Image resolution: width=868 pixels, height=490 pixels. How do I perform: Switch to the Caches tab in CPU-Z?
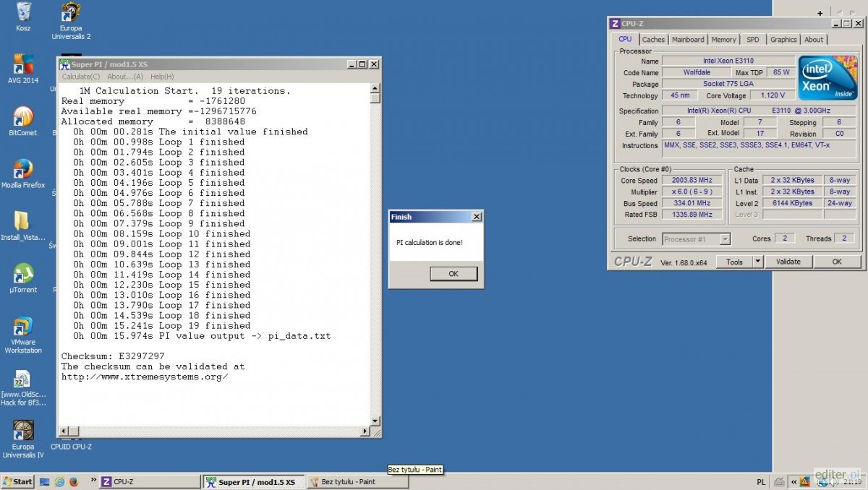(653, 40)
